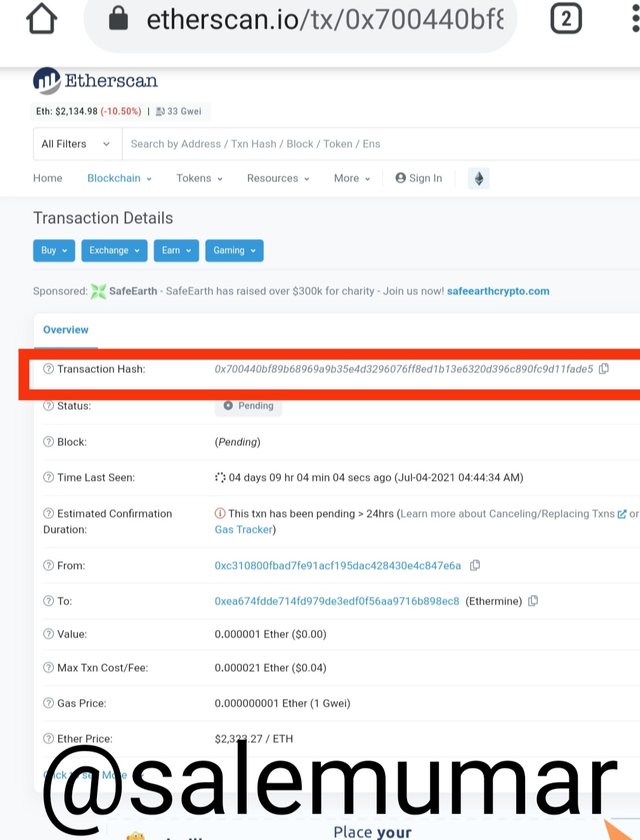Image resolution: width=640 pixels, height=840 pixels.
Task: Tap the lock icon in address bar
Action: point(118,19)
